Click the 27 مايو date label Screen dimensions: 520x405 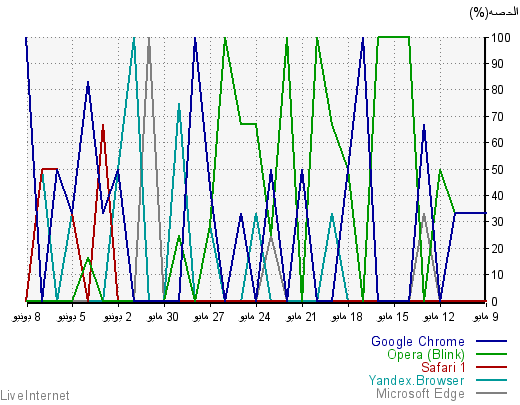[209, 317]
